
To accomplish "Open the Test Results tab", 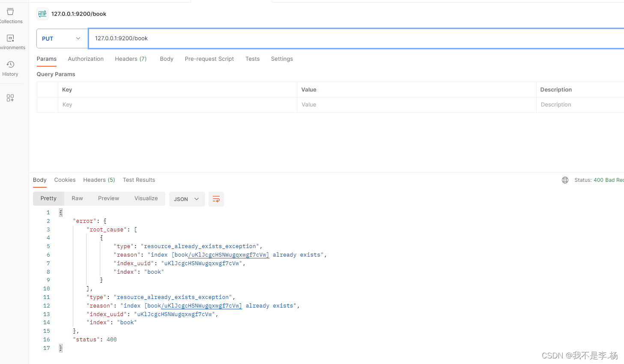I will point(139,180).
